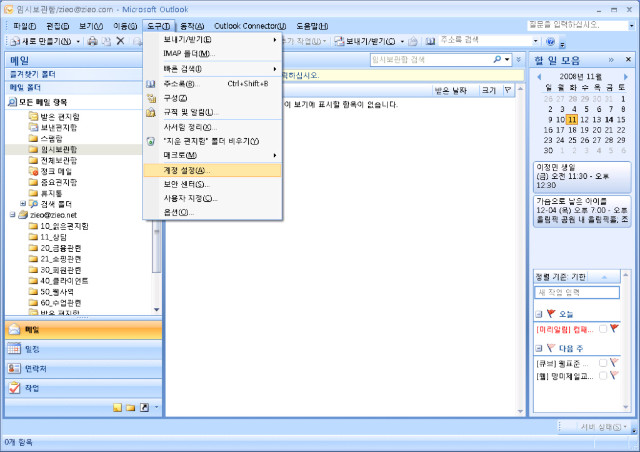The image size is (640, 452).
Task: Click the Delete X toolbar icon
Action: [120, 41]
